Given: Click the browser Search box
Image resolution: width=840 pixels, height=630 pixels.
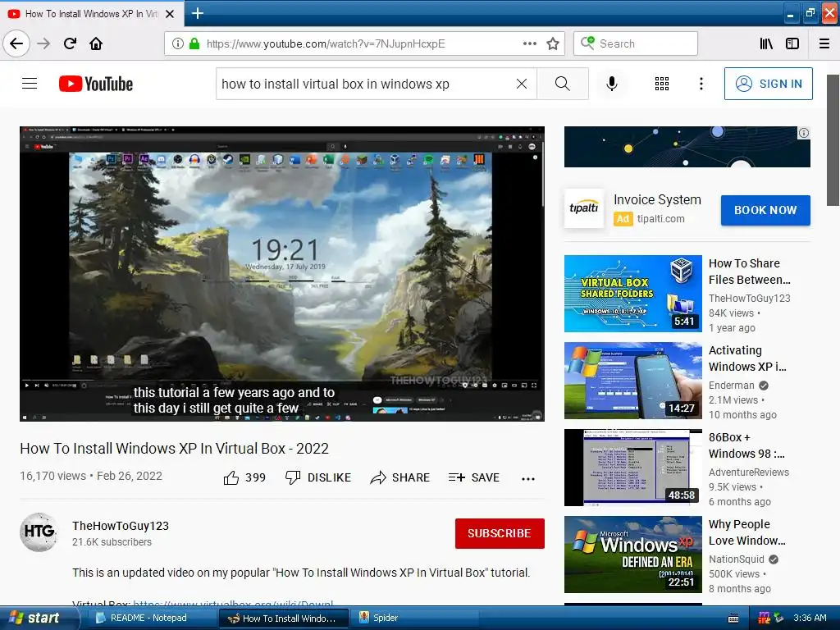Looking at the screenshot, I should (636, 43).
